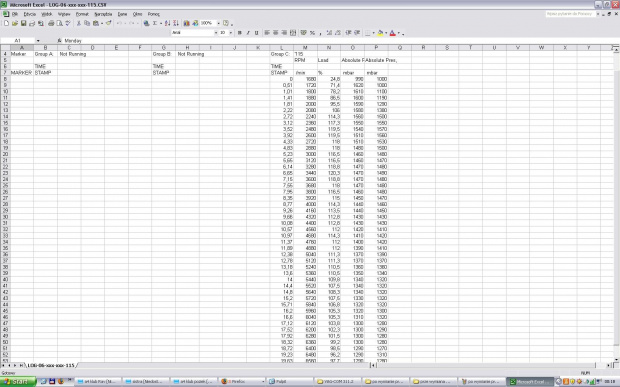Click the Cut scissors icon
This screenshot has height=387, width=620.
coord(79,23)
